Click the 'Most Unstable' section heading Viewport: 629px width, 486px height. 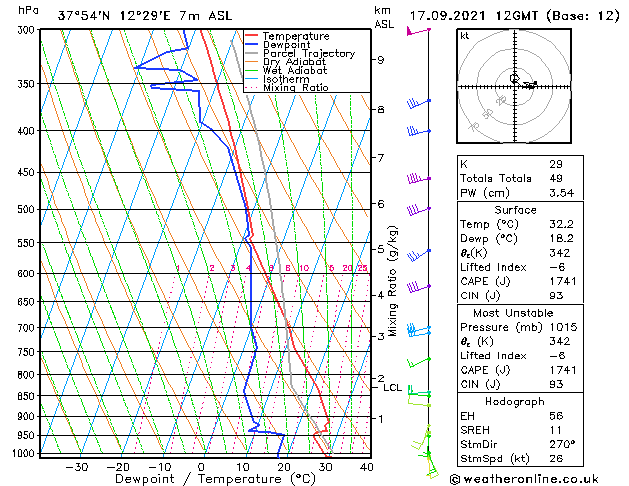pyautogui.click(x=513, y=313)
